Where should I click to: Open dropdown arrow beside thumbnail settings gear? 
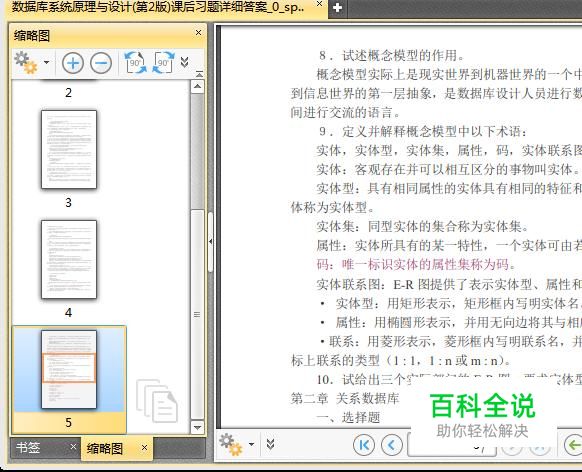(46, 62)
